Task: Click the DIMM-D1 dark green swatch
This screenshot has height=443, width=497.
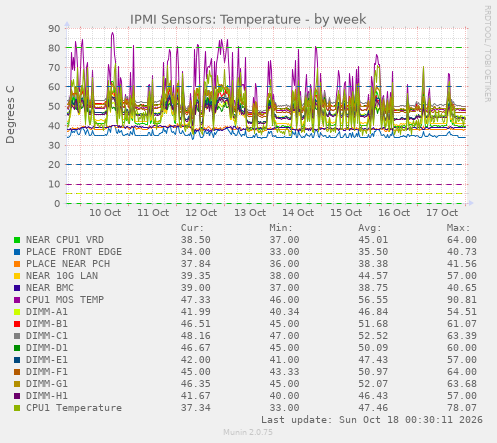Action: (x=17, y=348)
